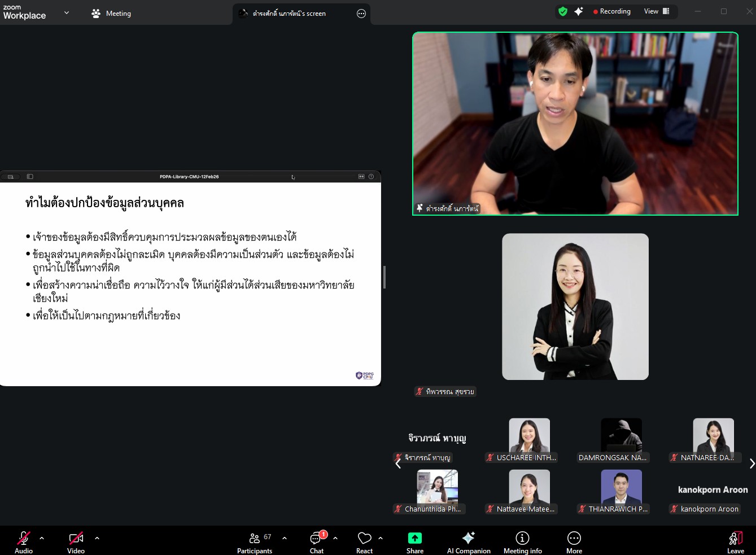This screenshot has width=756, height=555.
Task: Open the Participants list
Action: click(255, 541)
